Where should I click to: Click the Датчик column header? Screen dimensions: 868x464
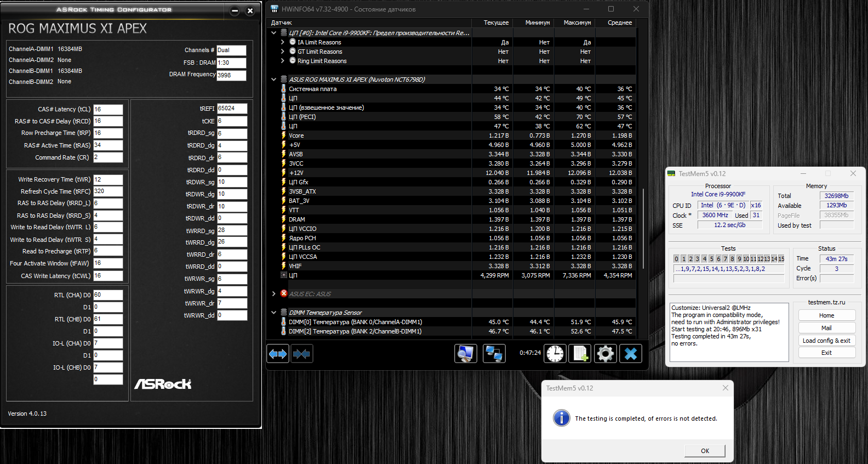click(369, 22)
